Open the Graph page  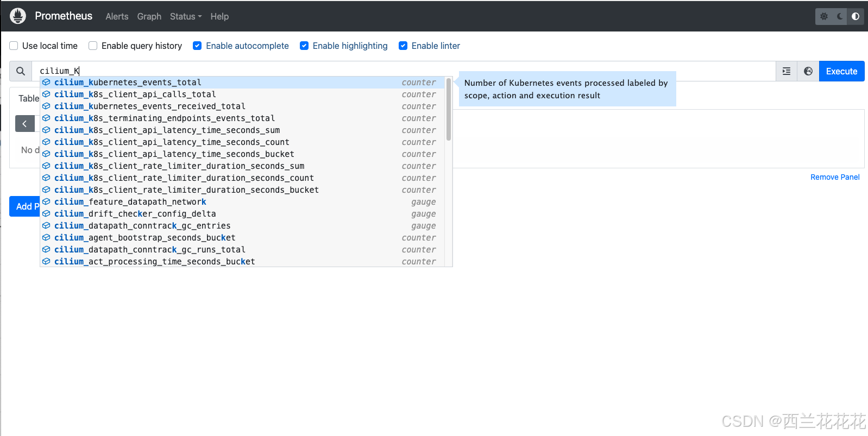click(149, 16)
